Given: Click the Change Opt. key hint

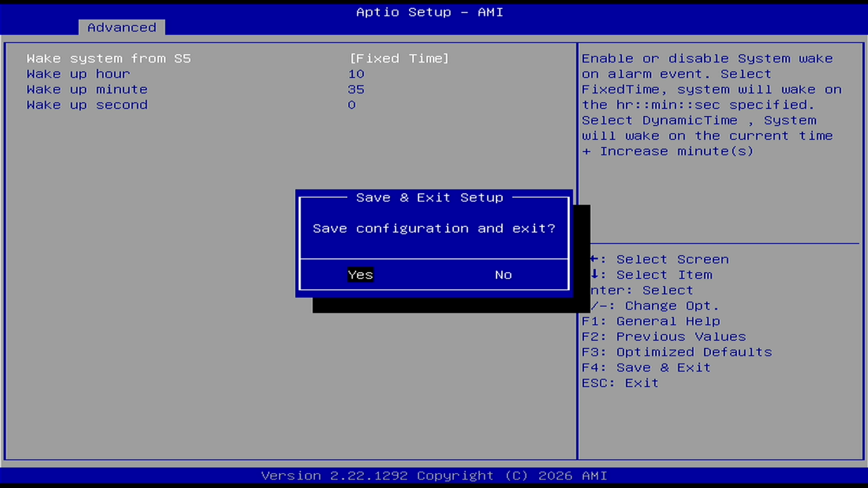Looking at the screenshot, I should pyautogui.click(x=655, y=306).
